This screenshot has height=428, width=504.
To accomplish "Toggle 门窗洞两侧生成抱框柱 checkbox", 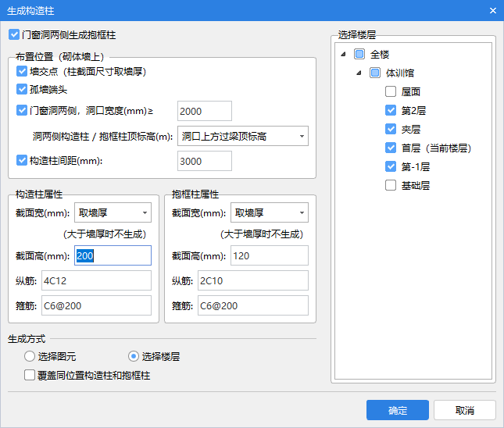I will click(14, 34).
